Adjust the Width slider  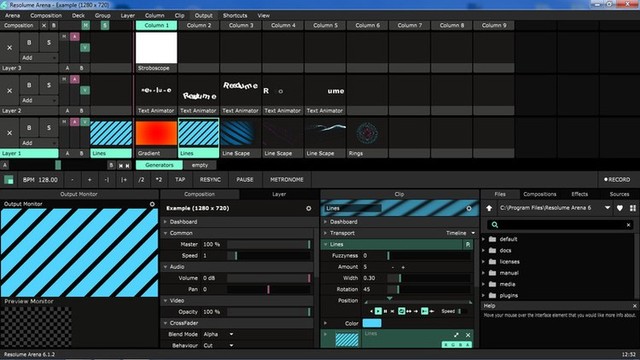tap(429, 278)
